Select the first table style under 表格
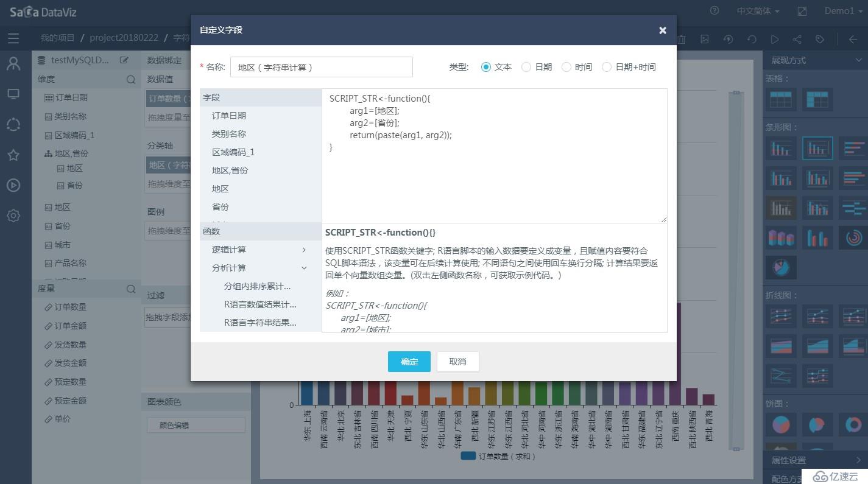The height and width of the screenshot is (484, 868). [781, 99]
